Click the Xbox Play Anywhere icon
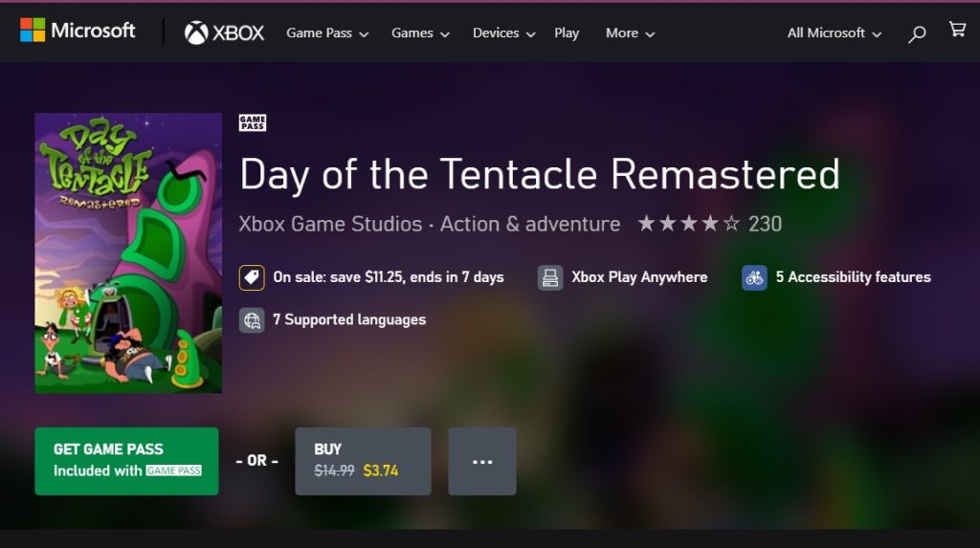980x548 pixels. click(x=550, y=277)
